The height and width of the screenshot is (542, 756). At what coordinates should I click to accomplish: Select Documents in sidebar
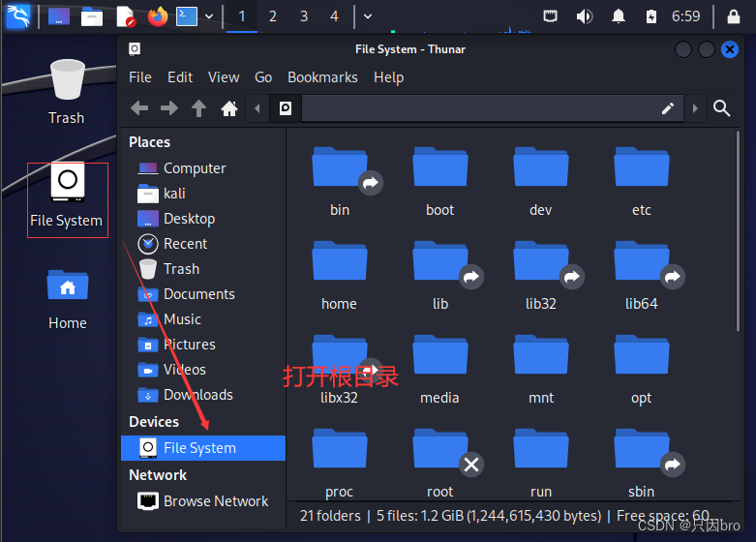point(203,293)
